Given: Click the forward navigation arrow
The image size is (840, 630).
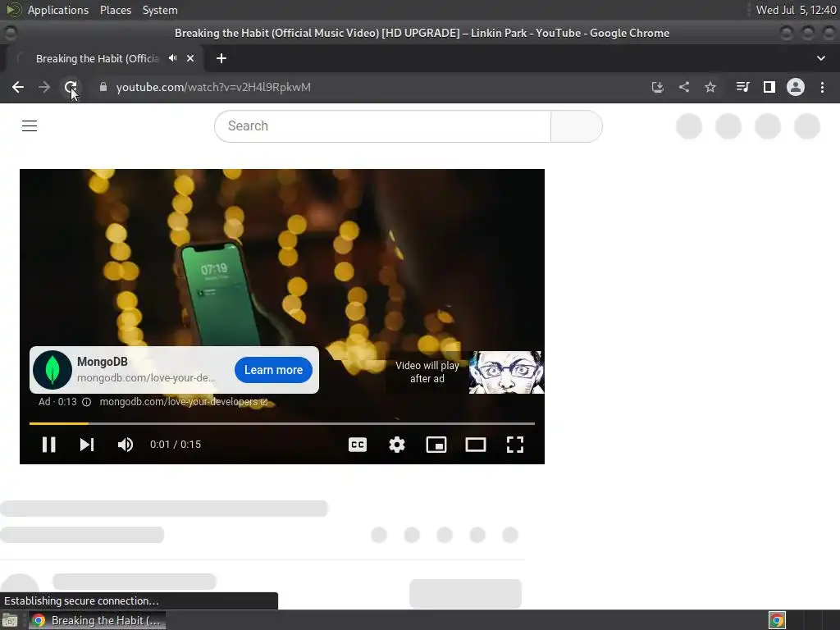Looking at the screenshot, I should (x=44, y=87).
